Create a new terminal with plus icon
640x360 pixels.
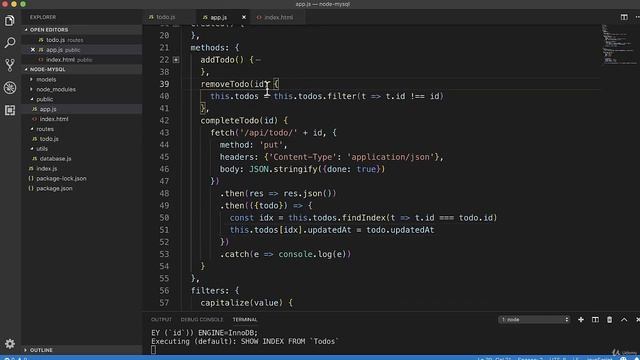click(x=580, y=320)
